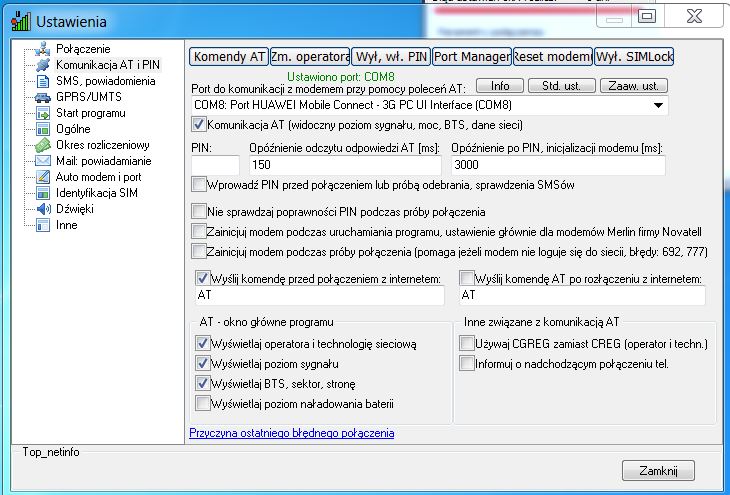Uncheck Wyświetlaj poziom sygnału option
730x495 pixels.
205,363
